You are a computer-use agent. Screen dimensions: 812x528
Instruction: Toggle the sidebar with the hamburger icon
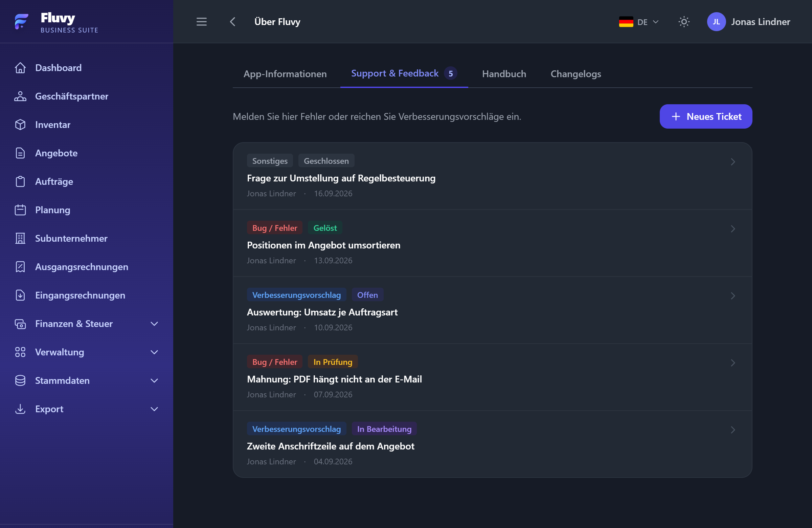[x=202, y=22]
